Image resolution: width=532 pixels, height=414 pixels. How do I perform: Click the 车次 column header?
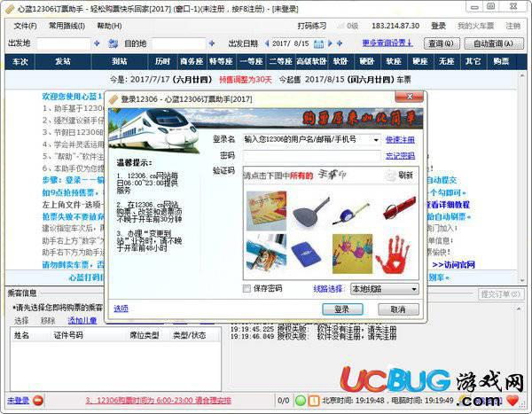pos(20,61)
